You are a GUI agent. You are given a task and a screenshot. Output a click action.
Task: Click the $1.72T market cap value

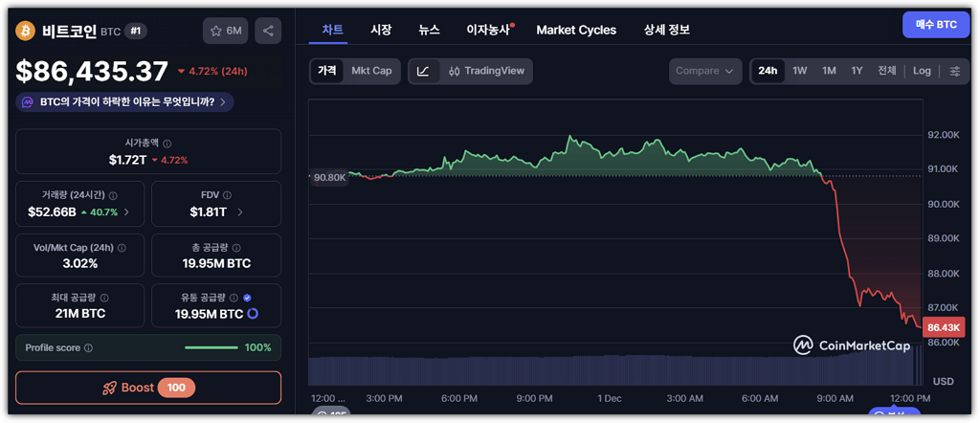(127, 160)
